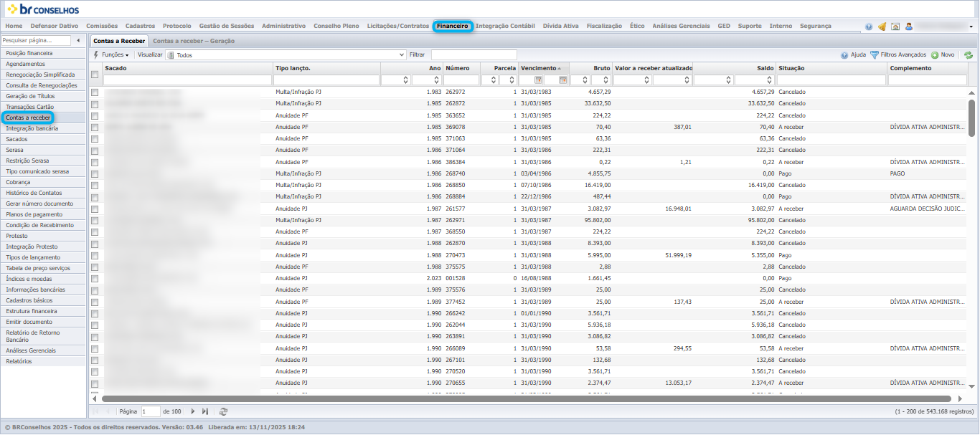
Task: Mark the checkbox for row number 261577
Action: click(x=95, y=209)
